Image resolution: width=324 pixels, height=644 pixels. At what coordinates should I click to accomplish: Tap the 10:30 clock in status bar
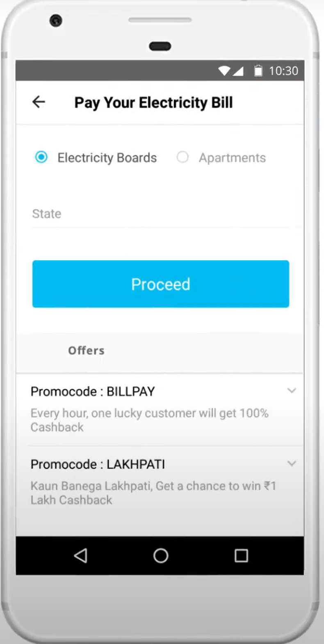coord(283,71)
